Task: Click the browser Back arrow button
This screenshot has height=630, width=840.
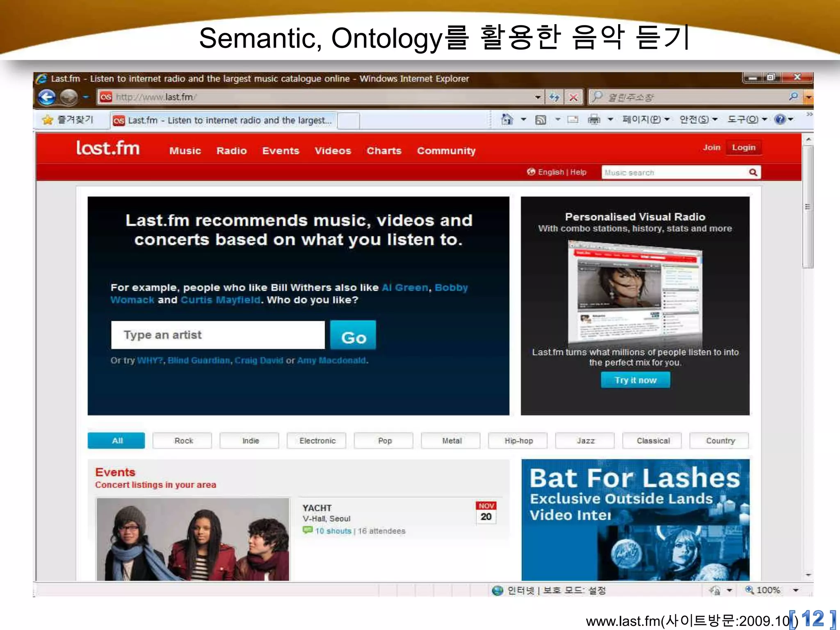Action: click(x=47, y=97)
